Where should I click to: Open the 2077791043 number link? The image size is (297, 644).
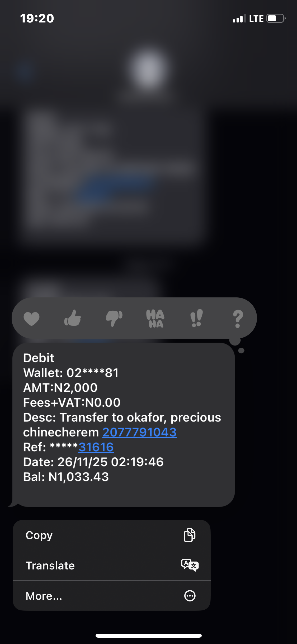point(139,432)
